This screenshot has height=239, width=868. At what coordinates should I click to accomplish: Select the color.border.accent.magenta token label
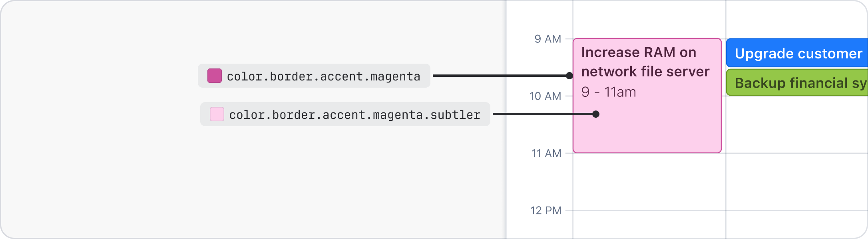click(x=323, y=76)
